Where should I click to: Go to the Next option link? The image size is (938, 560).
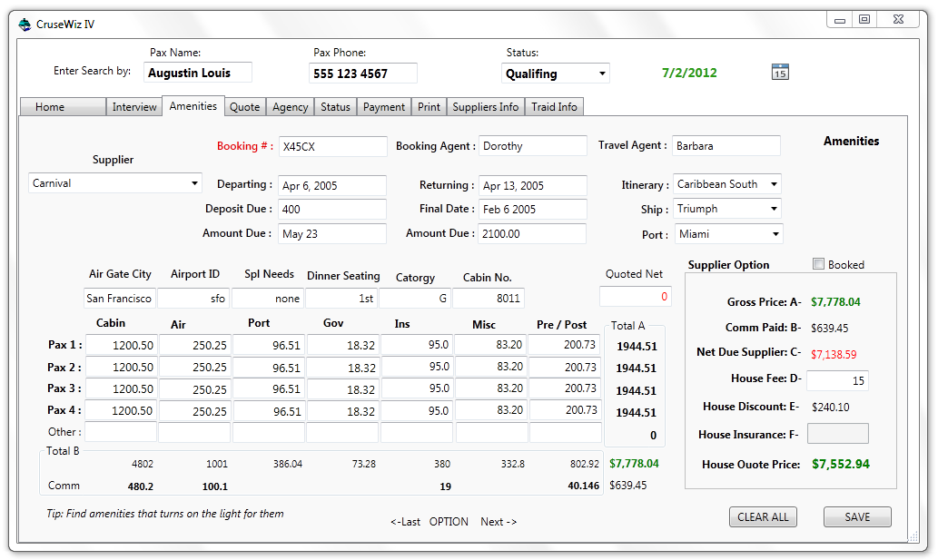[499, 522]
